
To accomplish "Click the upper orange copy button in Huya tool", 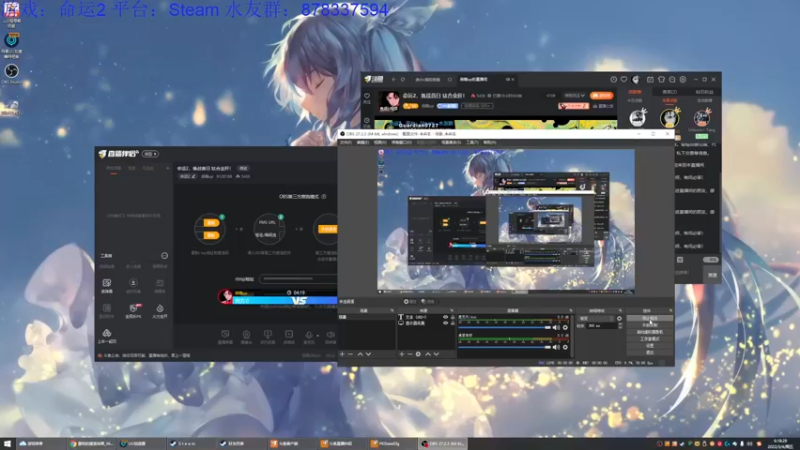I will (x=211, y=223).
